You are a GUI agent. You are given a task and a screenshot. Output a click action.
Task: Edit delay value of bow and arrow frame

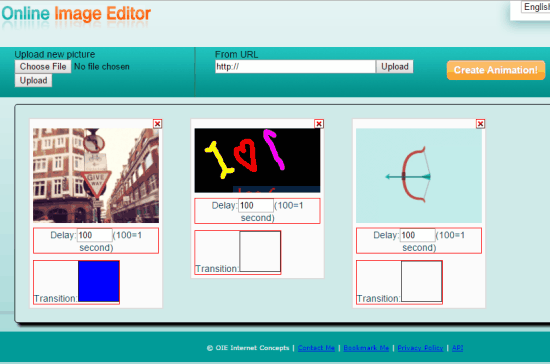coord(417,235)
